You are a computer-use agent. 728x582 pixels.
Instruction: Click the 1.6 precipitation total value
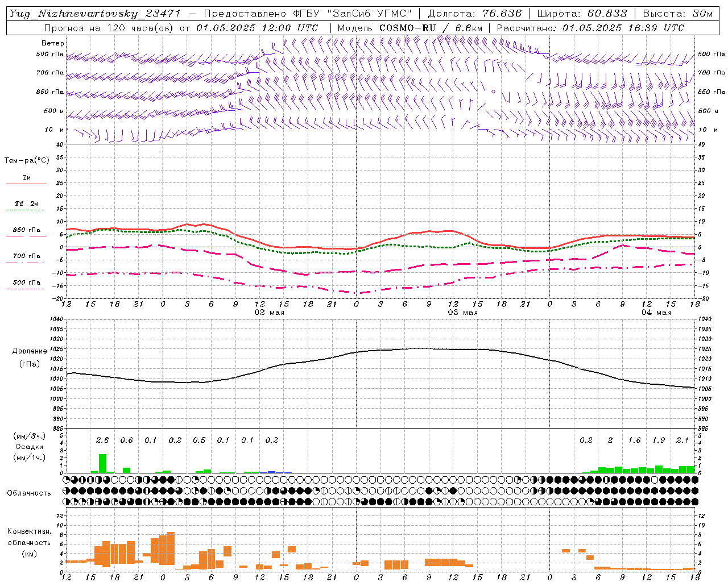(x=634, y=440)
